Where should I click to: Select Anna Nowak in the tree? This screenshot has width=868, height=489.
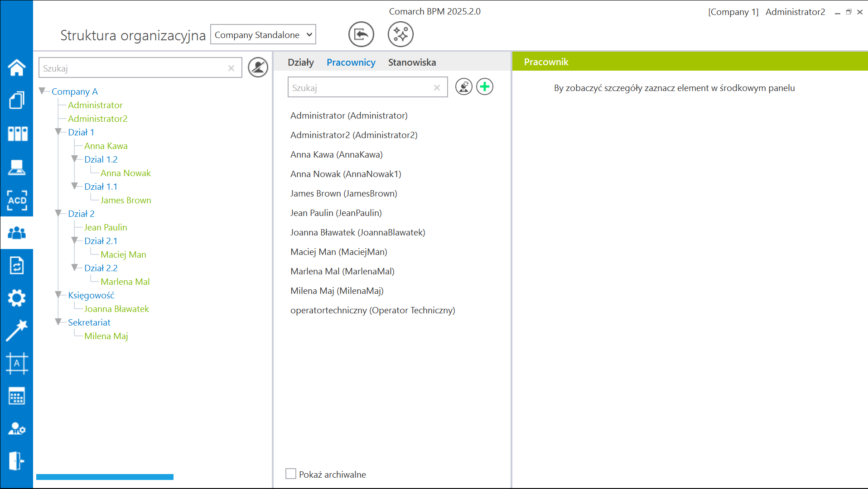click(125, 173)
